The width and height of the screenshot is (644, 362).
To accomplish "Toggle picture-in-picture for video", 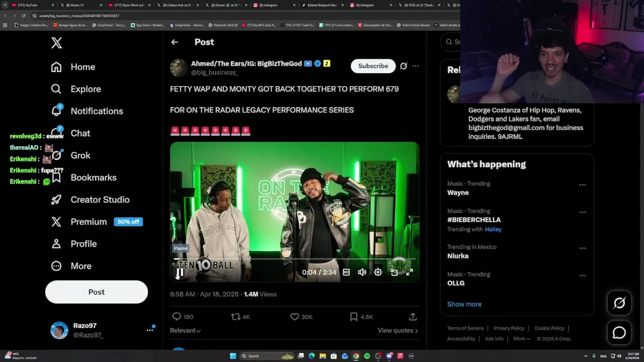I will (394, 272).
